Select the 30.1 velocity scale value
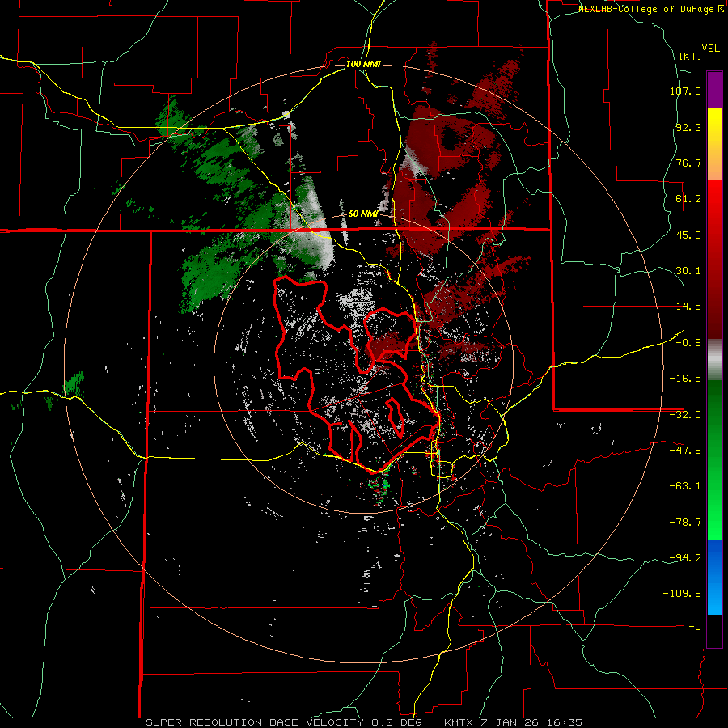This screenshot has width=728, height=728. tap(688, 271)
